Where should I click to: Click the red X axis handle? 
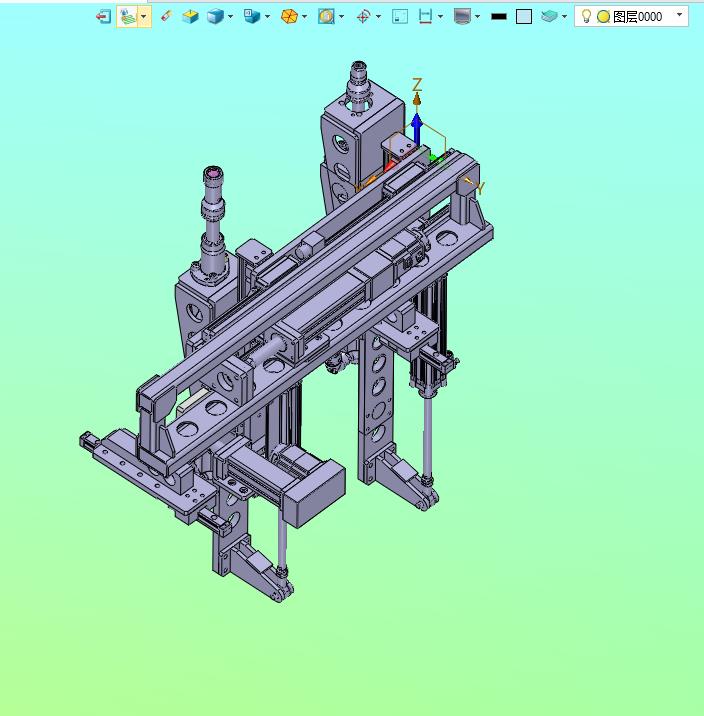[389, 166]
